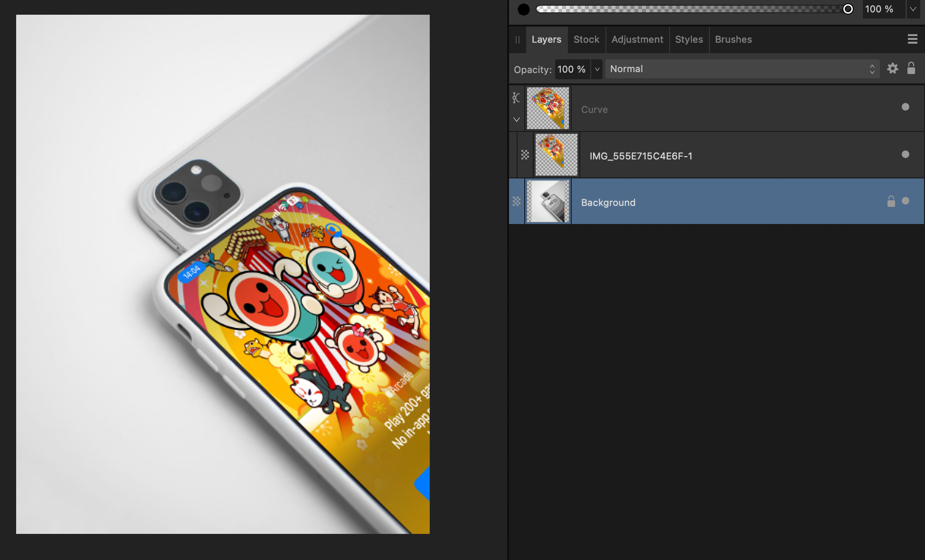Click the Background layer lock icon
Viewport: 925px width, 560px height.
[x=891, y=201]
